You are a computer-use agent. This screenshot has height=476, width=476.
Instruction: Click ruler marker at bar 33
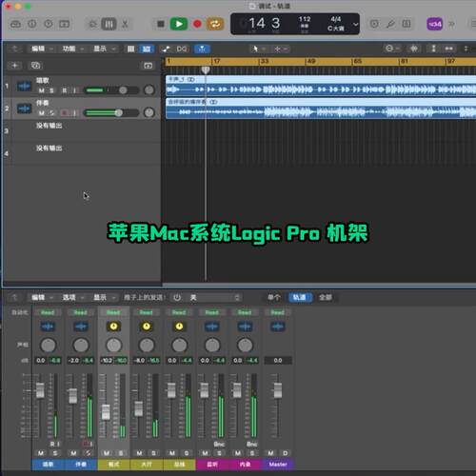pos(263,61)
